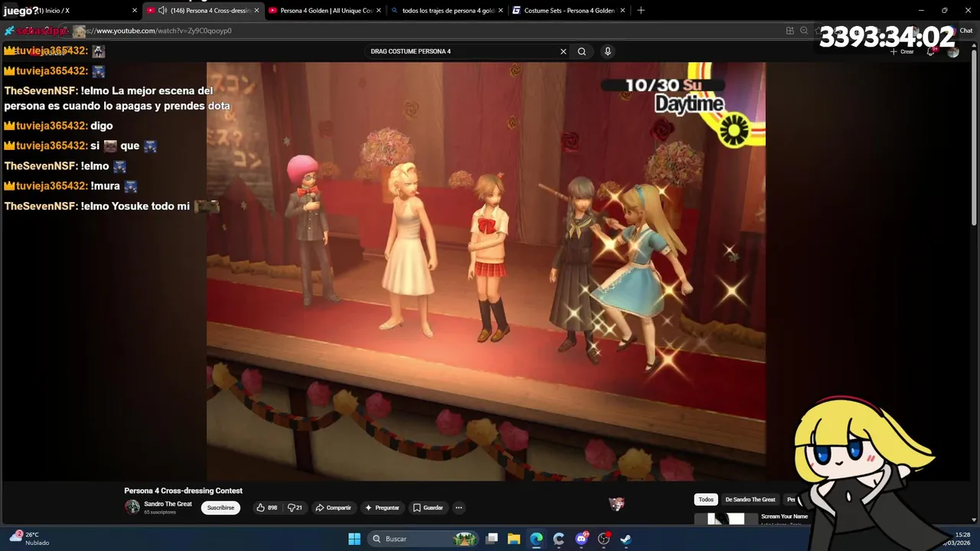Close the Costume Sets tab
Screen dimensions: 980x551
coord(622,11)
